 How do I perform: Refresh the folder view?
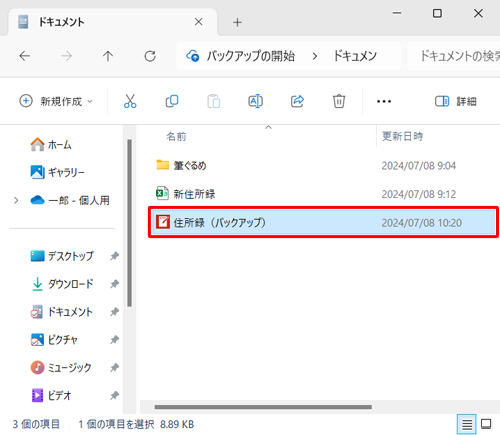(150, 56)
